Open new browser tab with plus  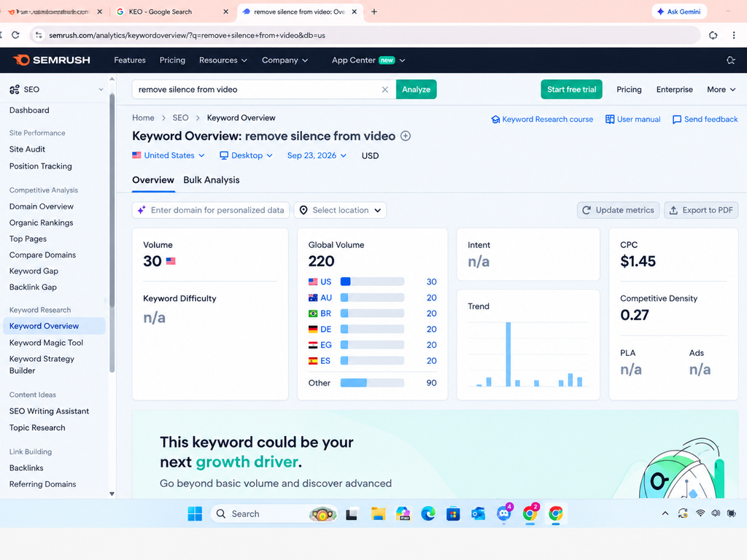pyautogui.click(x=374, y=12)
